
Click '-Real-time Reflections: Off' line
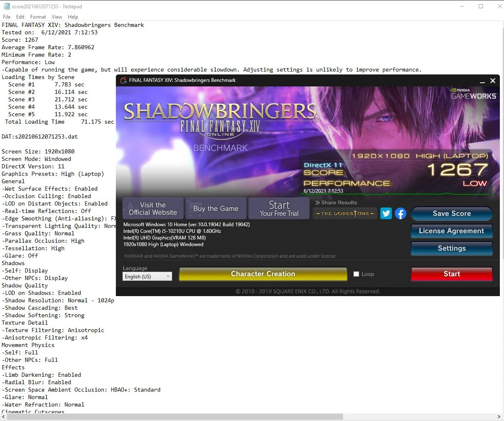pyautogui.click(x=46, y=211)
